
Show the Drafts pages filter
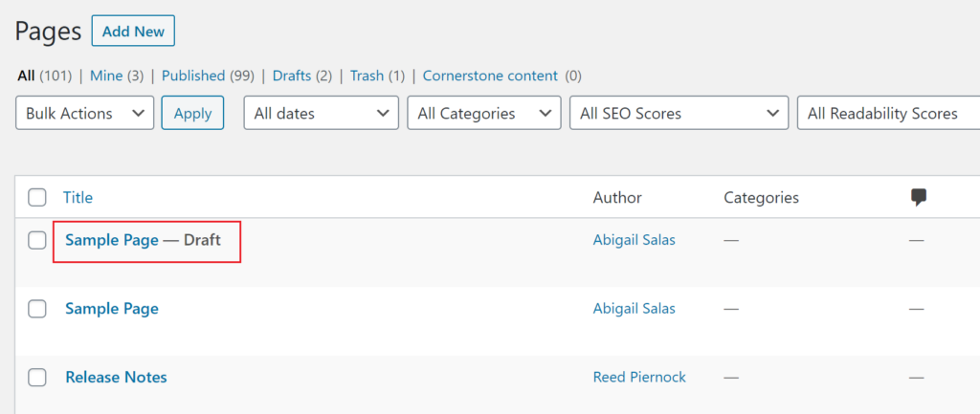(x=292, y=76)
